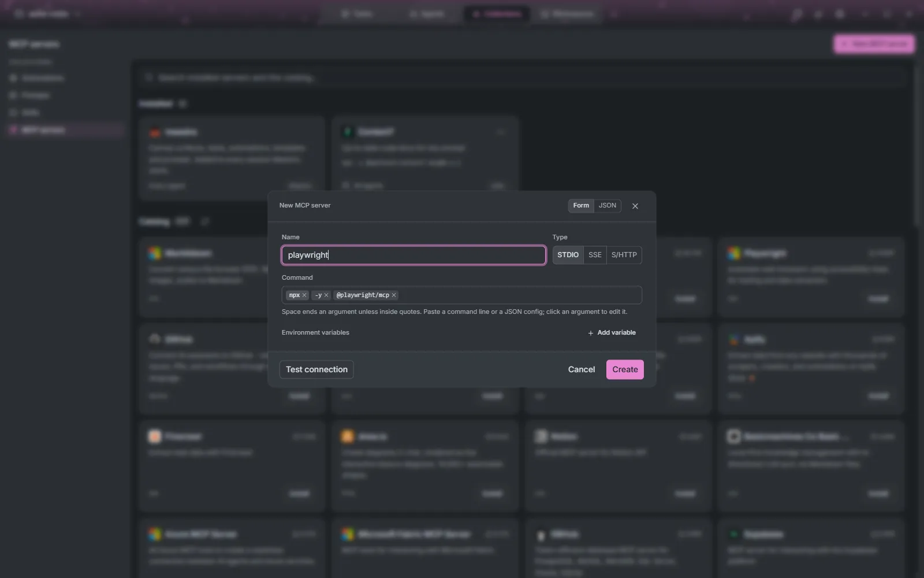The image size is (924, 578).
Task: Focus the empty area of the Command input
Action: click(520, 295)
